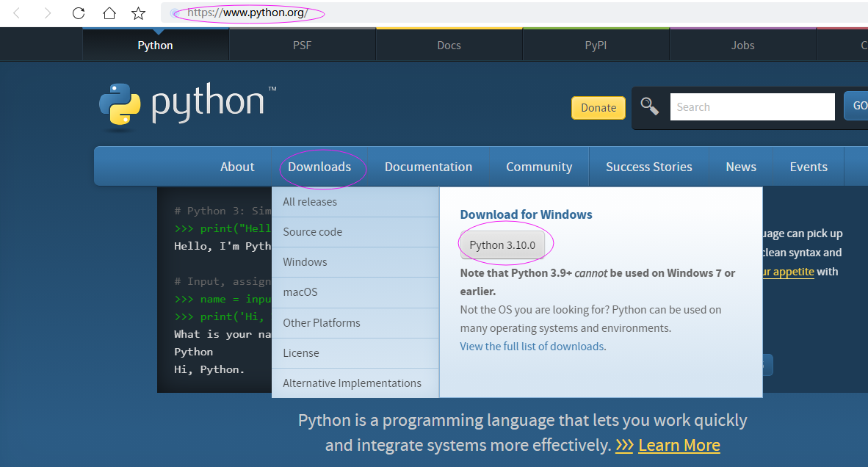
Task: Click the browser forward arrow icon
Action: click(x=48, y=13)
